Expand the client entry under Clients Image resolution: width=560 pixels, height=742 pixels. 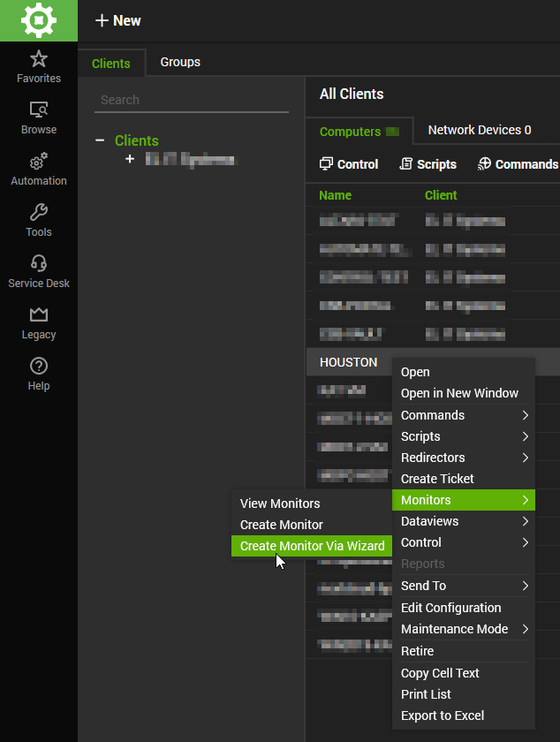coord(130,159)
